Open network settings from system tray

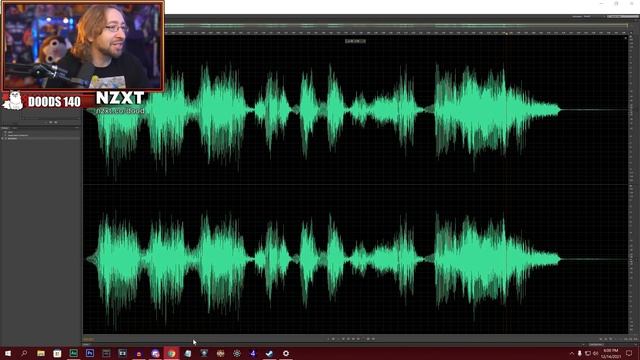[588, 353]
